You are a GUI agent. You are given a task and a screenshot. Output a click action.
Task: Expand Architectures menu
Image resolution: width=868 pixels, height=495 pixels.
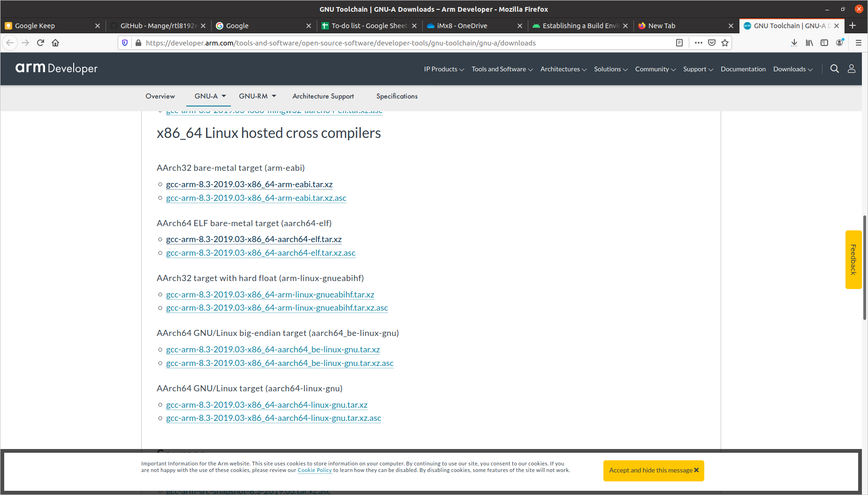pyautogui.click(x=563, y=69)
